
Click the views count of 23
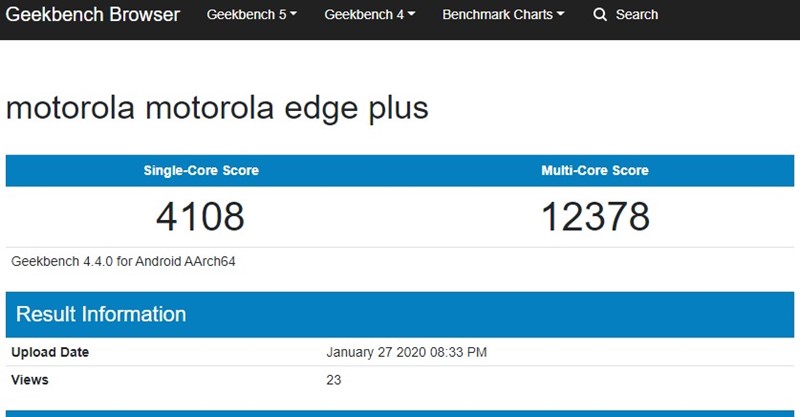[x=334, y=380]
